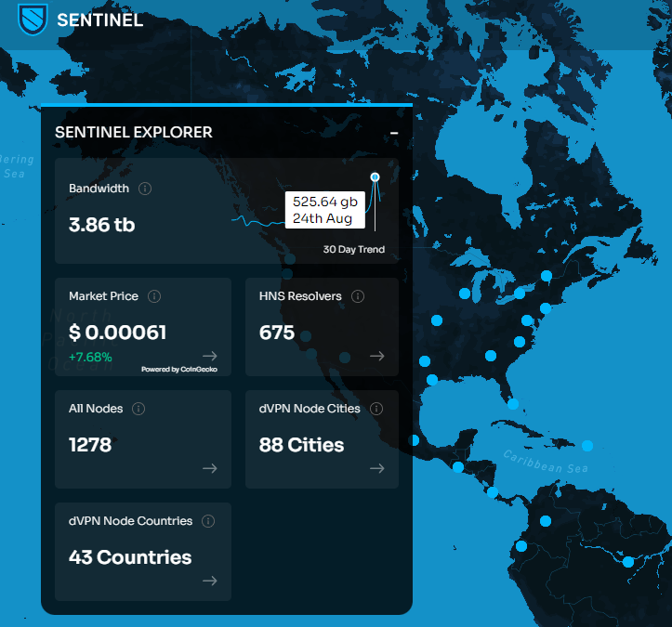Select the Florida map node dot
This screenshot has height=627, width=672.
coord(513,404)
